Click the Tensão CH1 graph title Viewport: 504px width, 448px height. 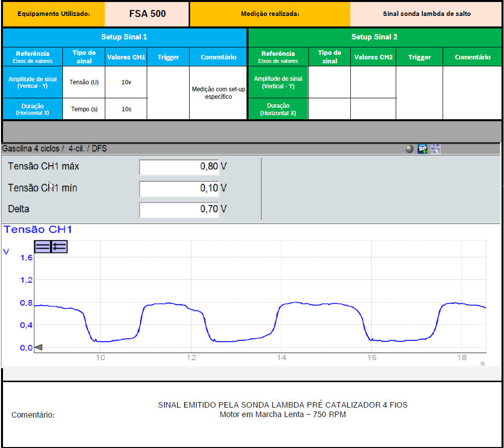pyautogui.click(x=38, y=229)
